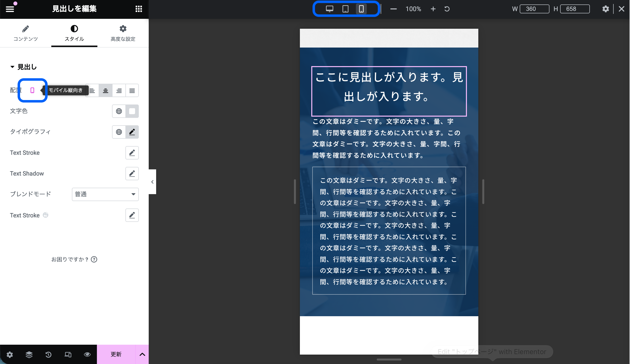Switch to desktop preview mode
The height and width of the screenshot is (364, 630).
click(x=330, y=9)
